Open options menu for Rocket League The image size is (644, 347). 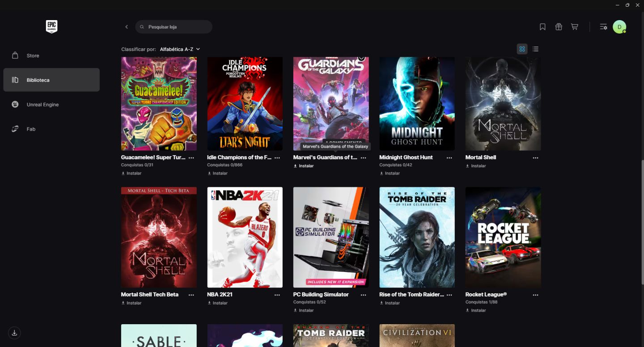[x=536, y=295]
